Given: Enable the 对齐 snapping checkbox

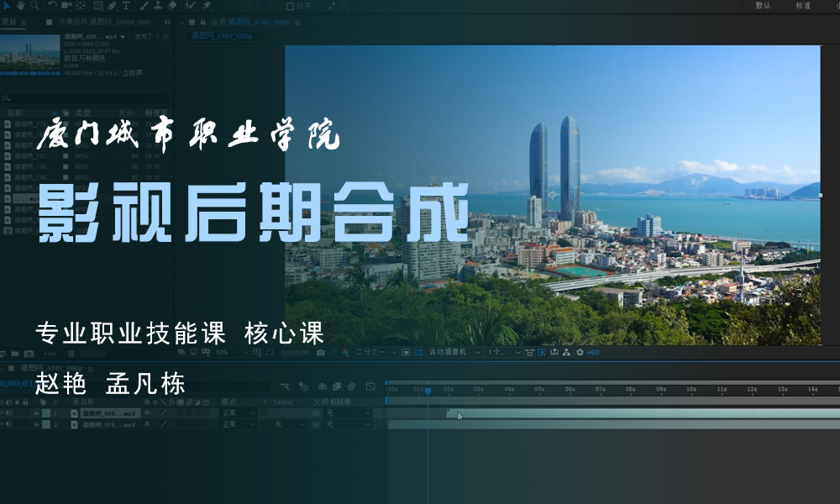Looking at the screenshot, I should point(290,6).
